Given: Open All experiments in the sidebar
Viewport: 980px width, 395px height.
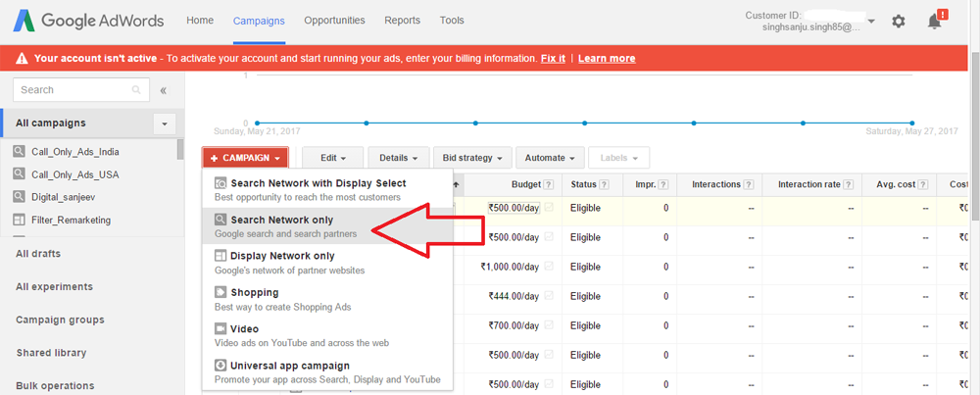Looking at the screenshot, I should [x=54, y=287].
